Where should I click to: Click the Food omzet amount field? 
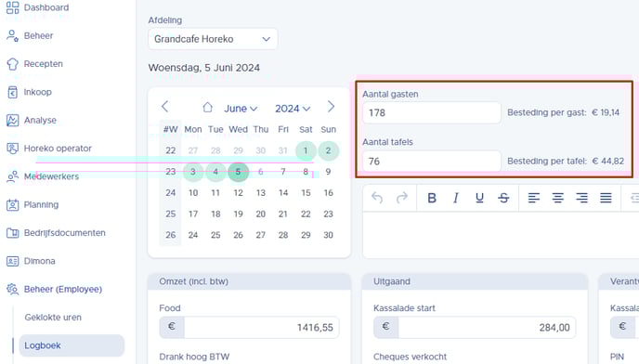click(x=261, y=327)
